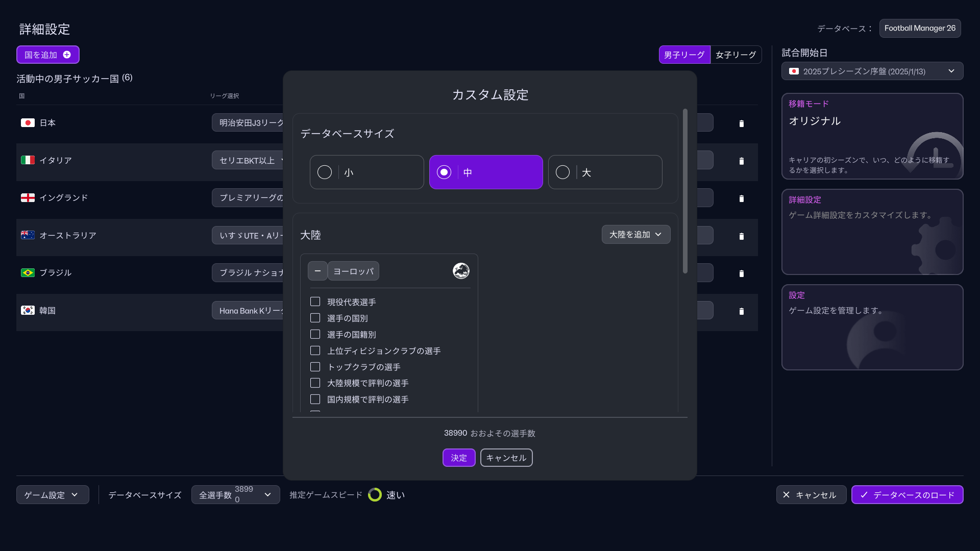This screenshot has width=980, height=551.
Task: Check 選手の国別 checkbox
Action: coord(315,318)
